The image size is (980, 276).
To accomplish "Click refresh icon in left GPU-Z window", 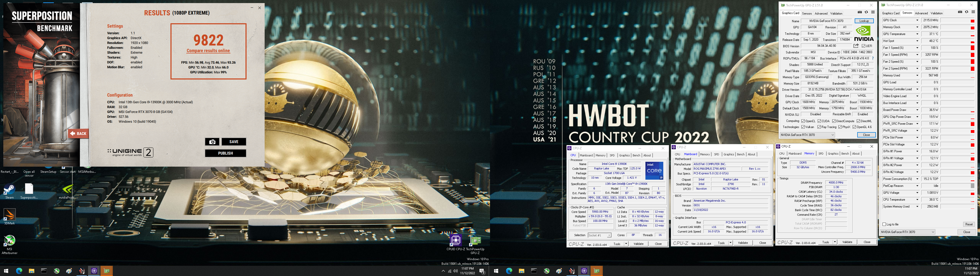I will tap(866, 13).
